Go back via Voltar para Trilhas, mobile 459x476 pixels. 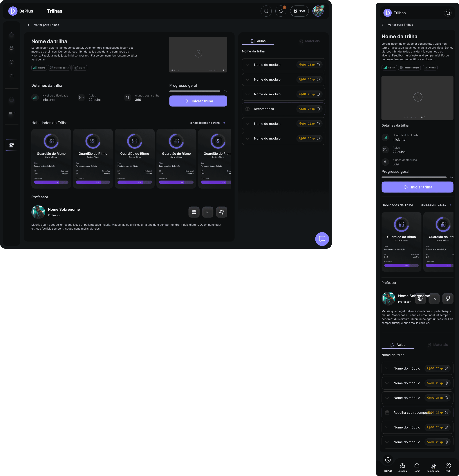[397, 25]
